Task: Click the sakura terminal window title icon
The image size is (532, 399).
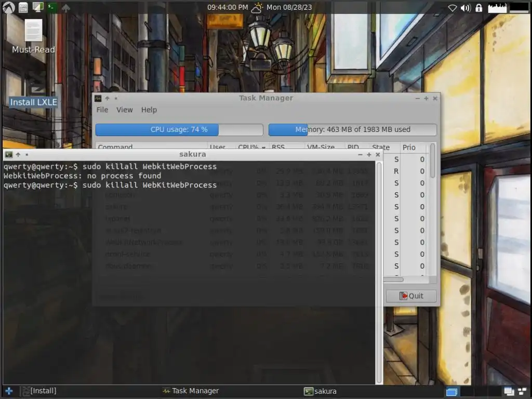Action: 9,155
